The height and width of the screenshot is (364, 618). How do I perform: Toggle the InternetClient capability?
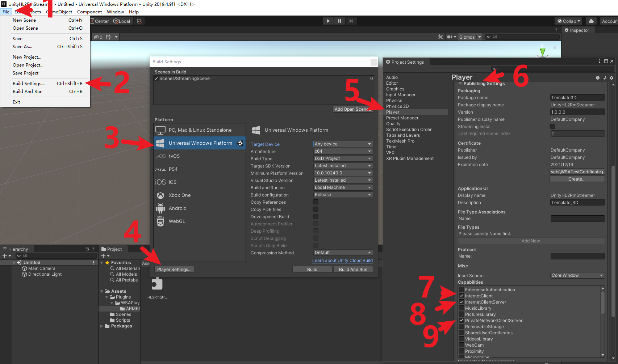[462, 296]
